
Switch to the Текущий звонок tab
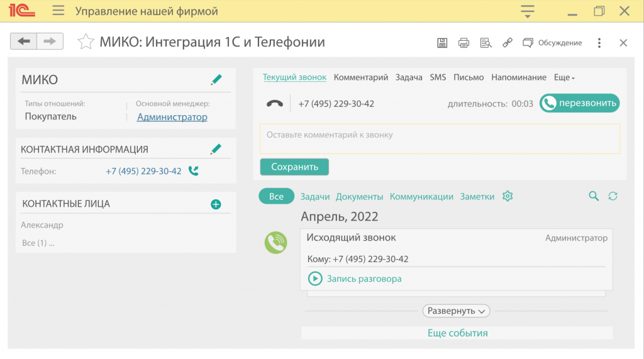click(294, 77)
